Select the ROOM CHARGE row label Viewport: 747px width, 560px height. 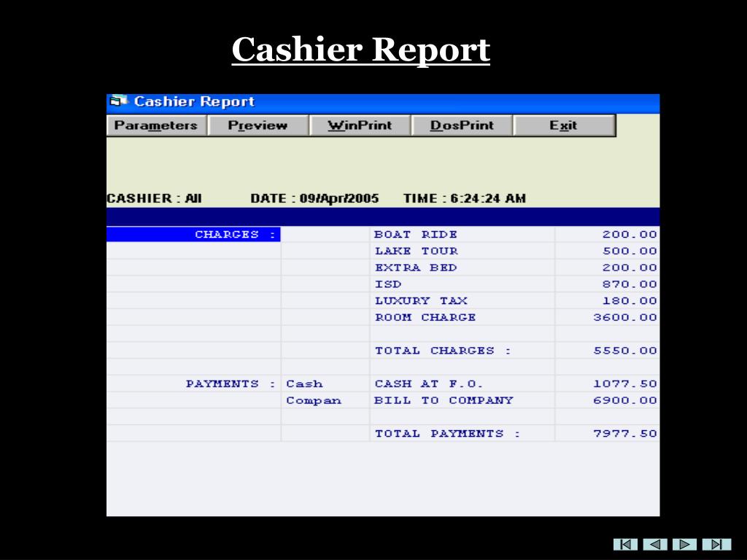pos(425,317)
